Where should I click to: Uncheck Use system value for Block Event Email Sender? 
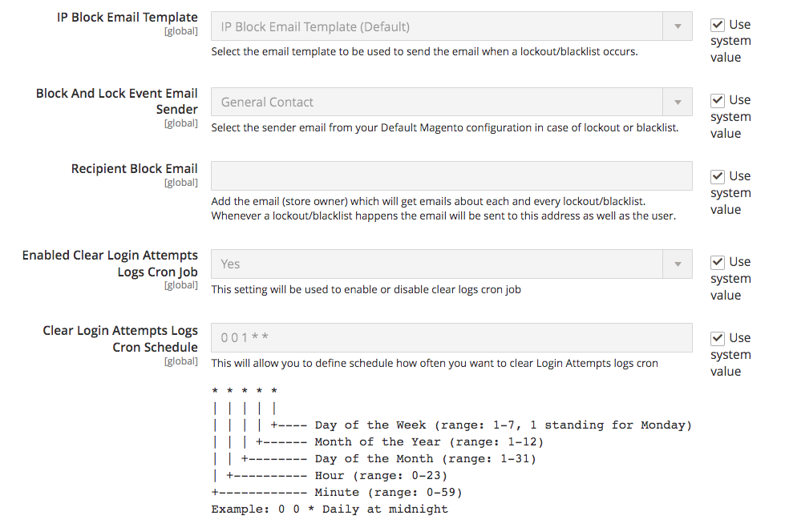coord(718,101)
